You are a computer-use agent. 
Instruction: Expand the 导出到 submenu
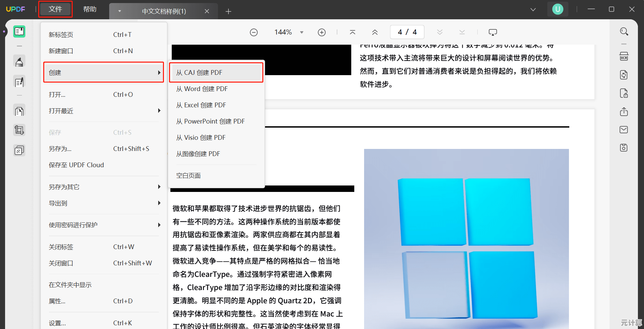tap(159, 203)
